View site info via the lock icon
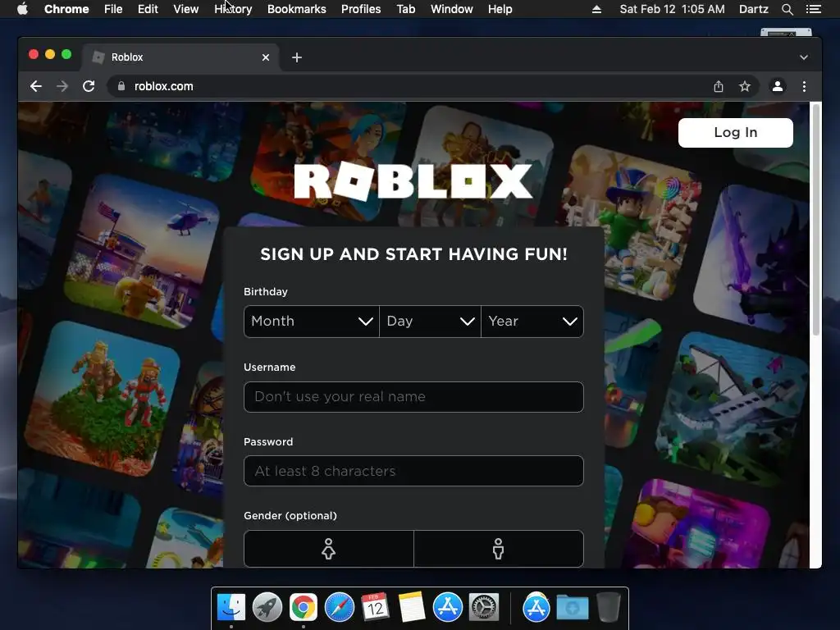Image resolution: width=840 pixels, height=630 pixels. click(121, 86)
